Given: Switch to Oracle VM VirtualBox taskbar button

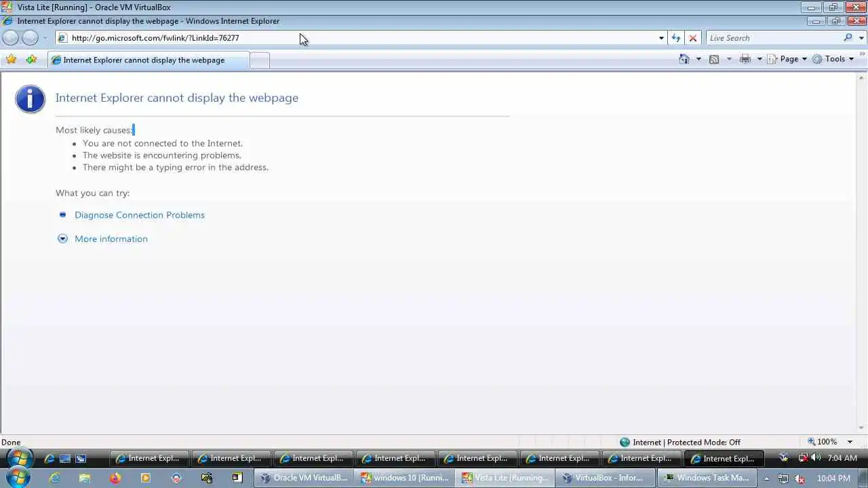Looking at the screenshot, I should [x=303, y=478].
